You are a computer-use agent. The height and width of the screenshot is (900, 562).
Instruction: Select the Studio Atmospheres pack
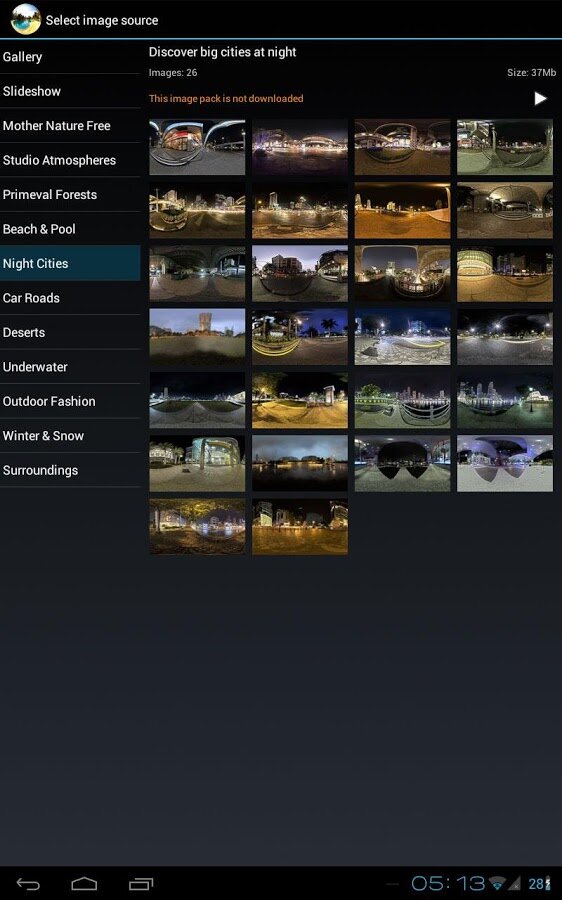click(70, 160)
